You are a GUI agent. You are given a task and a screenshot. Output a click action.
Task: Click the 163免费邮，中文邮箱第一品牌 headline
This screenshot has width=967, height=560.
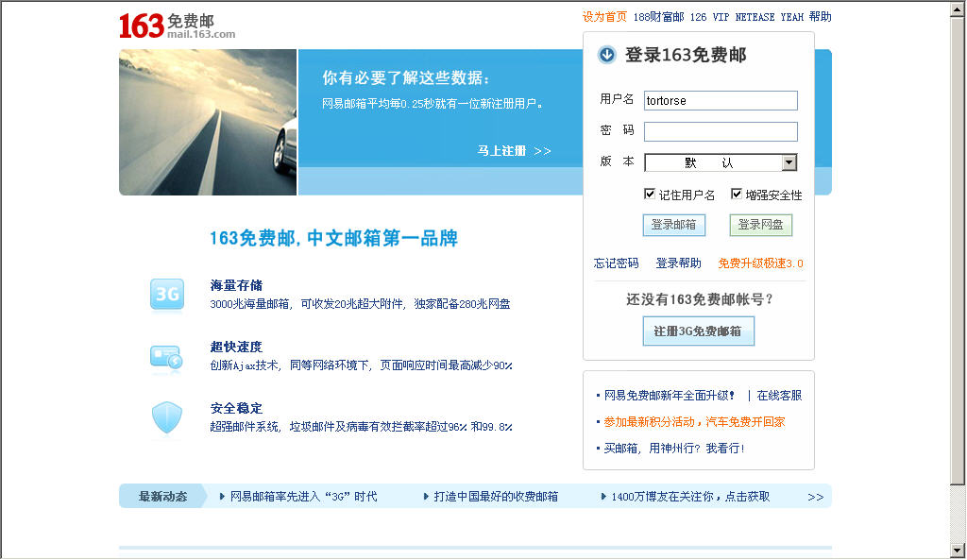coord(333,238)
